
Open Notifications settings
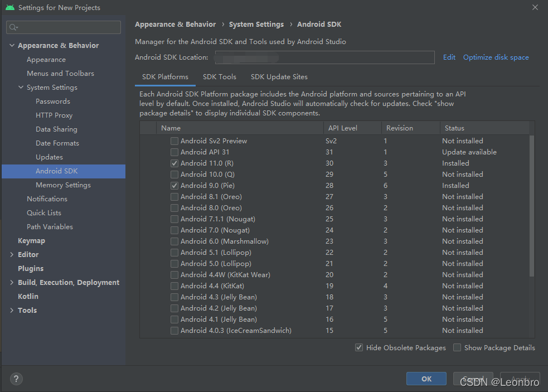tap(47, 199)
